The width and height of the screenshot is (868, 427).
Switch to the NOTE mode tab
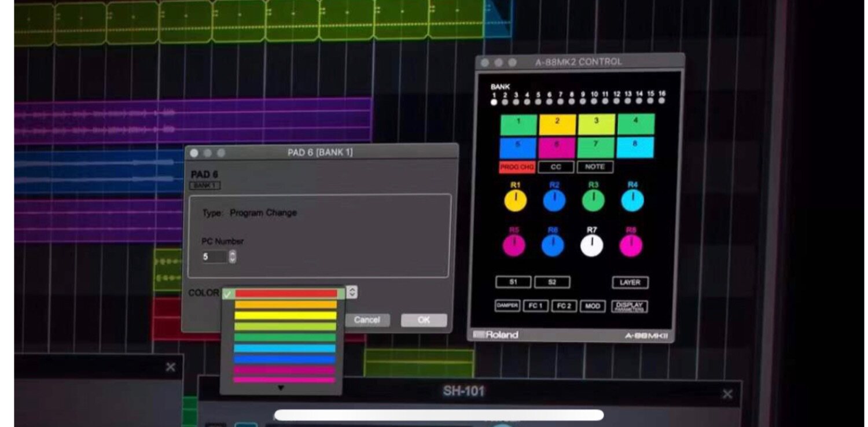click(594, 167)
